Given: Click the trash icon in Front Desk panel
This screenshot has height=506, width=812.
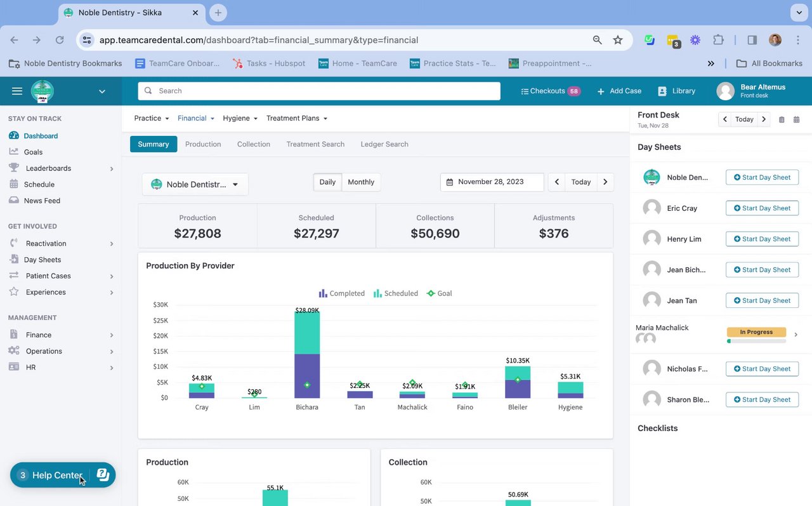Looking at the screenshot, I should tap(782, 119).
